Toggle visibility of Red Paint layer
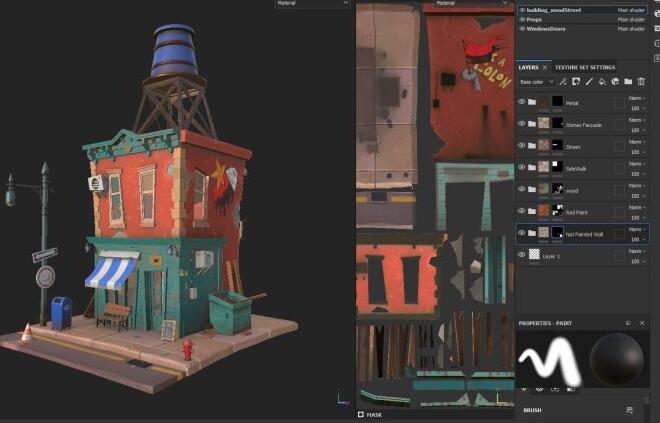 tap(521, 211)
